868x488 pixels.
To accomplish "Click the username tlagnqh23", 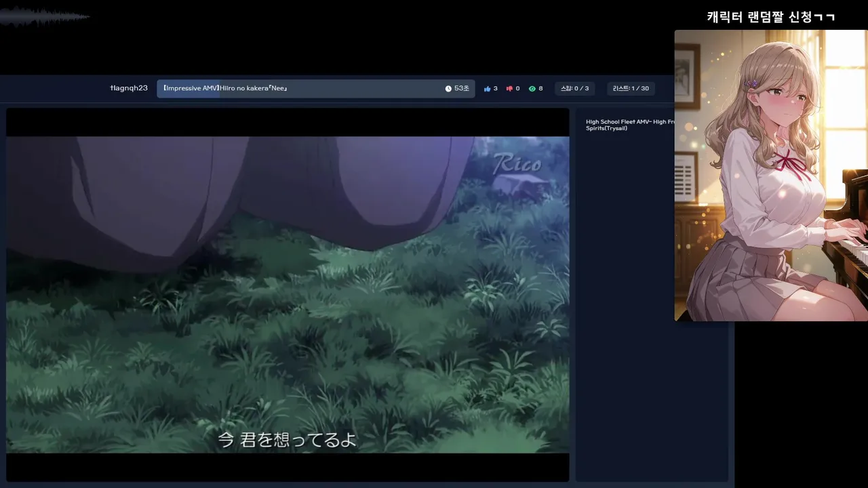I will [x=129, y=88].
